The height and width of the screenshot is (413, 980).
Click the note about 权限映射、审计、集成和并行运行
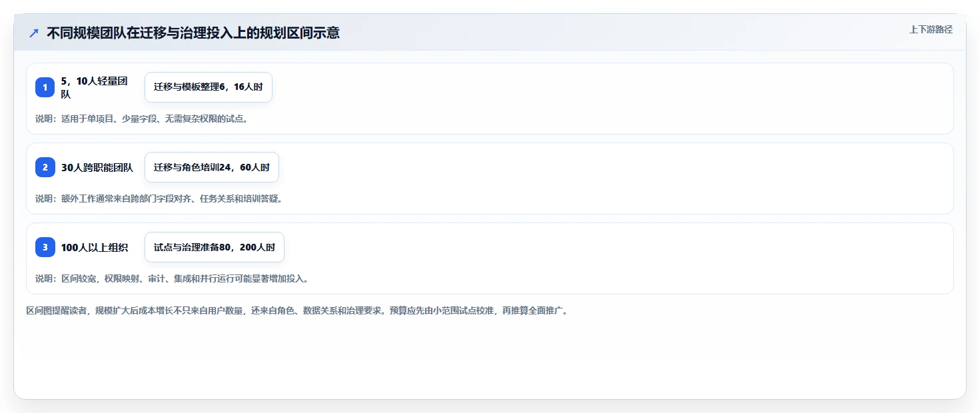[x=172, y=278]
